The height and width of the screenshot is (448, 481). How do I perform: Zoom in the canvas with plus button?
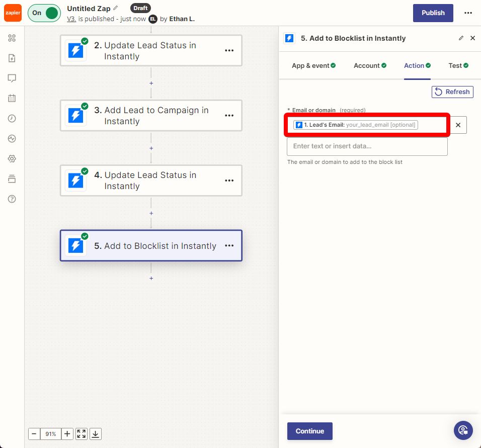pyautogui.click(x=67, y=434)
